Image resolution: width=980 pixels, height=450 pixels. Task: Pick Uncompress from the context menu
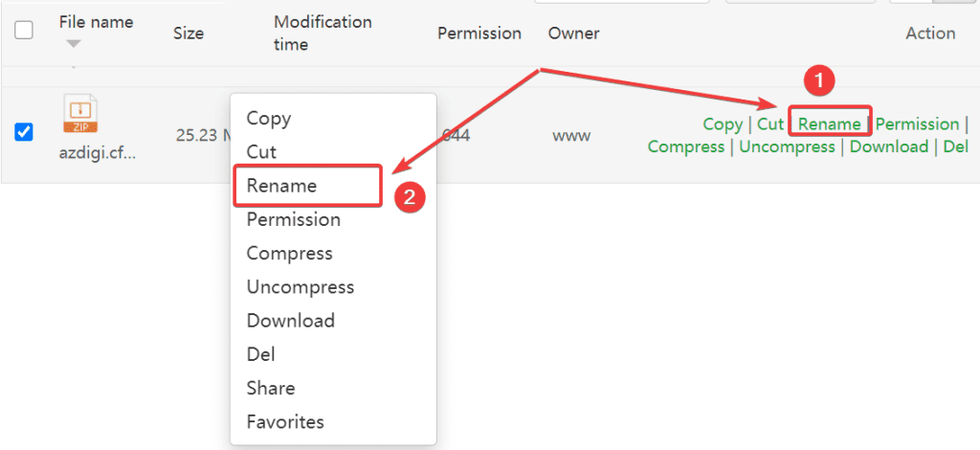[x=300, y=286]
